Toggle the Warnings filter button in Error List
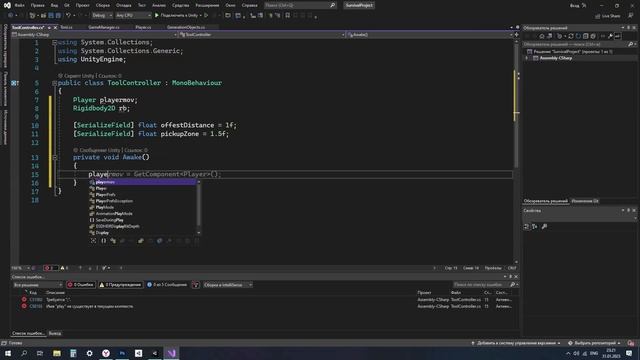The width and height of the screenshot is (640, 360). (120, 285)
